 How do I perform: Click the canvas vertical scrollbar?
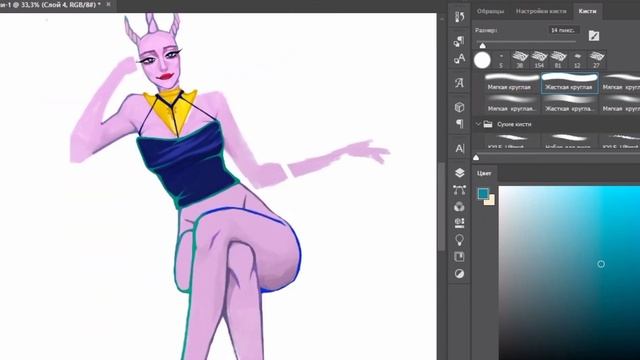[x=441, y=206]
